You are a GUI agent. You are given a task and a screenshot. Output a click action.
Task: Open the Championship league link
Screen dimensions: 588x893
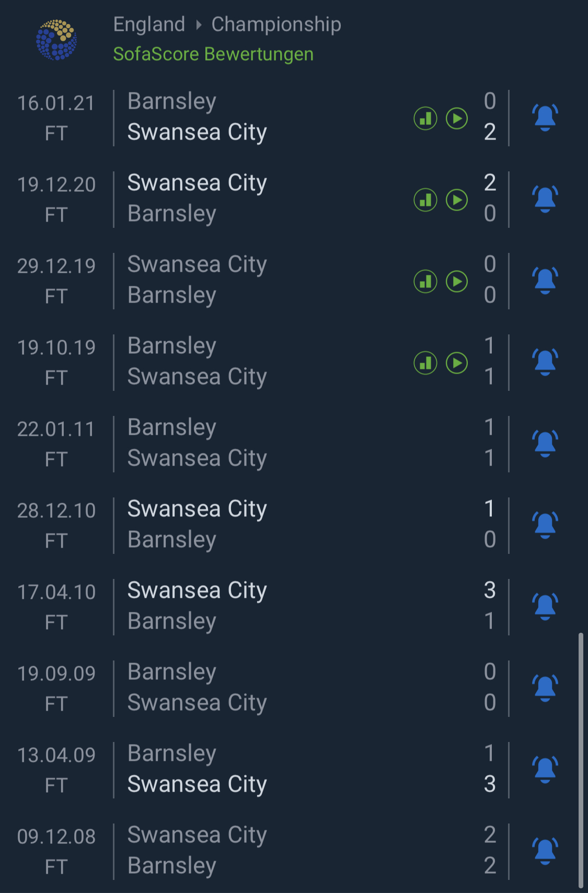276,24
